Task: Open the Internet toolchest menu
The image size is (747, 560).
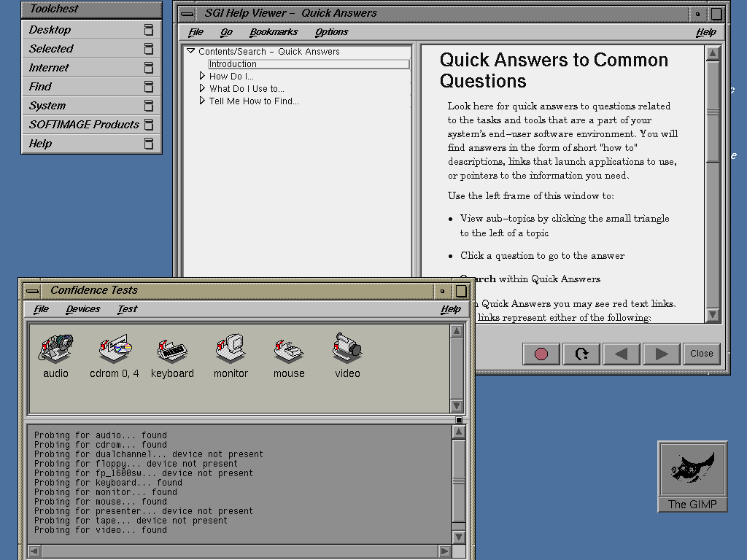Action: pyautogui.click(x=91, y=68)
